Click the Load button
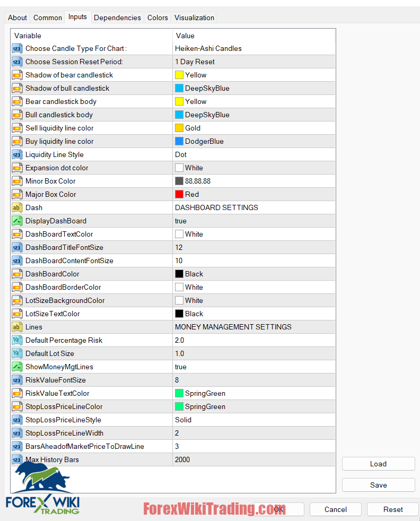420x521 pixels. coord(378,464)
